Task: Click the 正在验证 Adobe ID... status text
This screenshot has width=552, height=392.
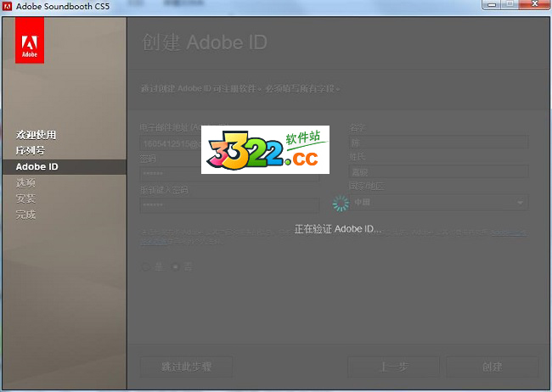Action: pos(338,229)
